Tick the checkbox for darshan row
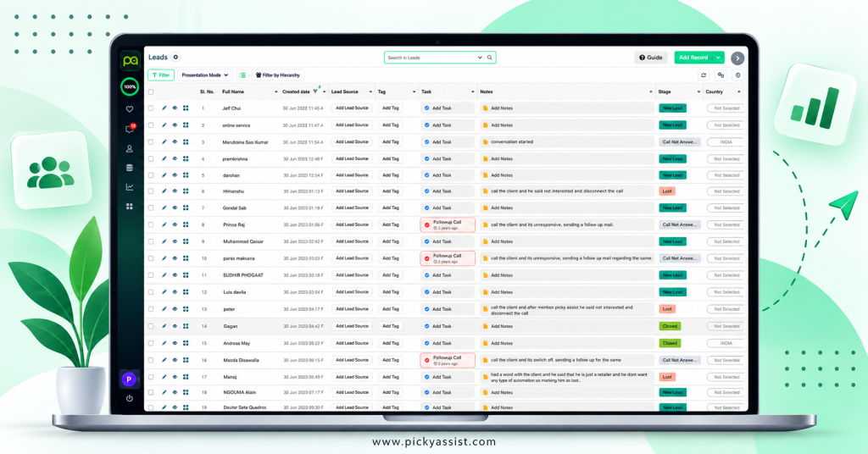Image resolution: width=868 pixels, height=454 pixels. (151, 175)
